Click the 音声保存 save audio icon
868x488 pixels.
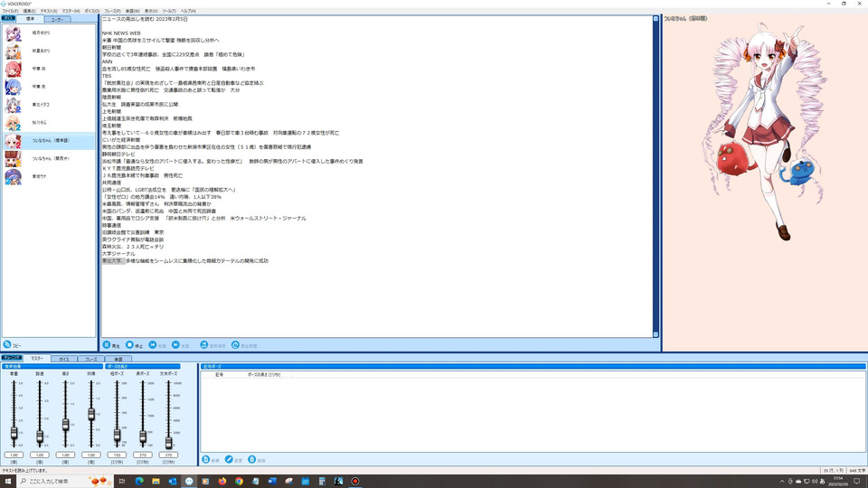point(203,344)
